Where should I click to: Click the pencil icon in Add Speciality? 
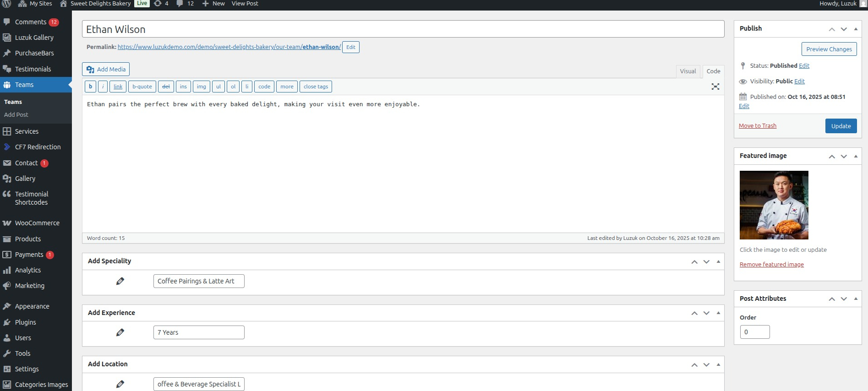tap(120, 281)
